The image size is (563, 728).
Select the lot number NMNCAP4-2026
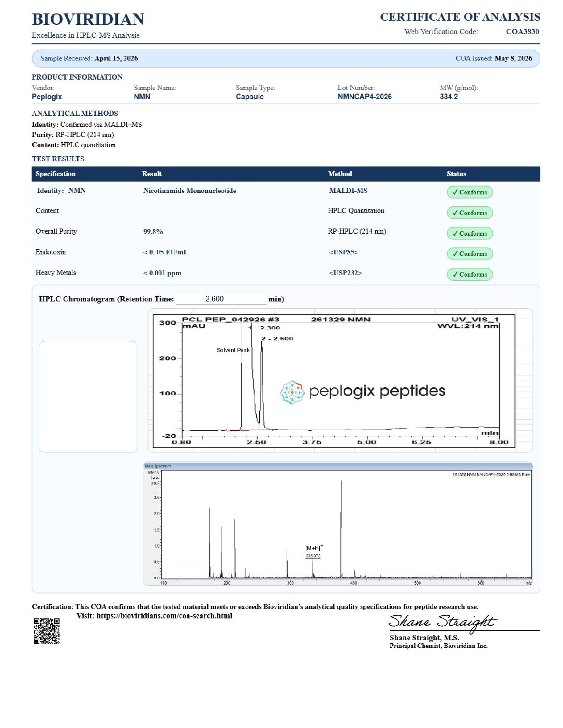pyautogui.click(x=365, y=97)
